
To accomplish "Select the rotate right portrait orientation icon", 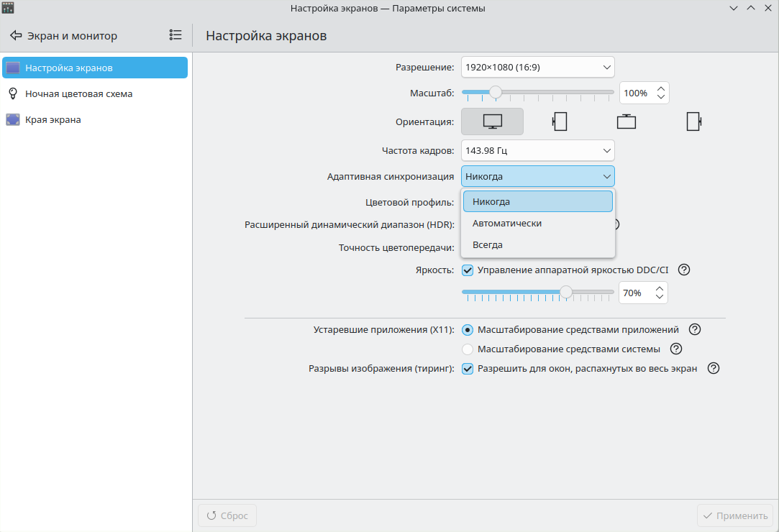I will [x=693, y=121].
